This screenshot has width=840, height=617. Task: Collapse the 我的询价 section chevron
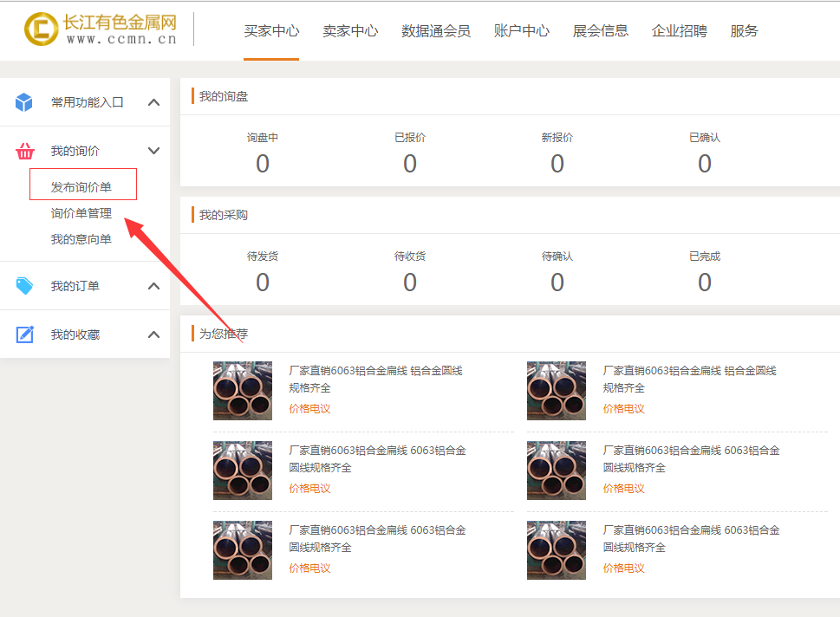pos(153,151)
